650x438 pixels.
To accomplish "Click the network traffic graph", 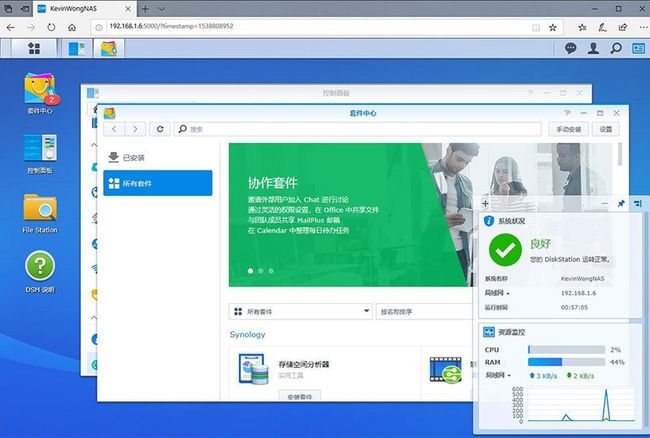I will click(579, 405).
